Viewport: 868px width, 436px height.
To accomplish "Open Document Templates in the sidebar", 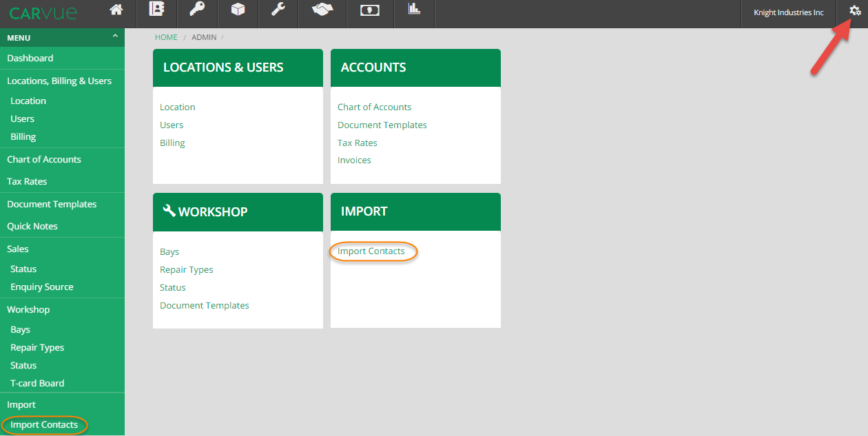I will pos(52,204).
